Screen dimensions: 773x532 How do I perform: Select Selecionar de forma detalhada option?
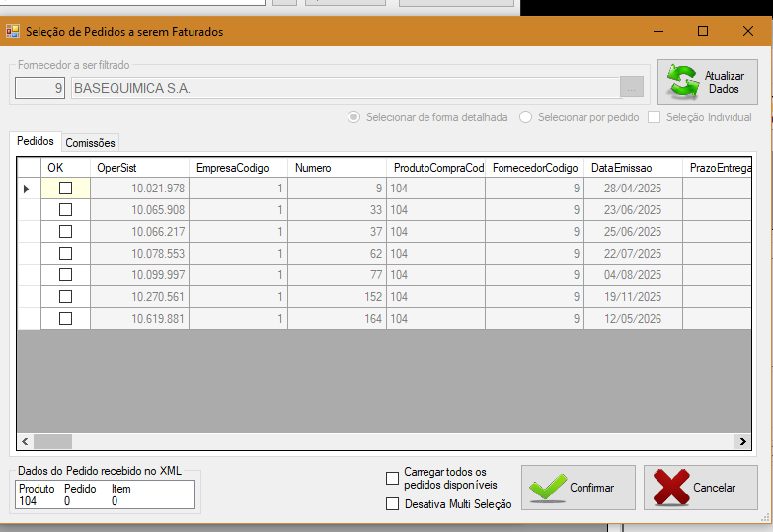354,117
